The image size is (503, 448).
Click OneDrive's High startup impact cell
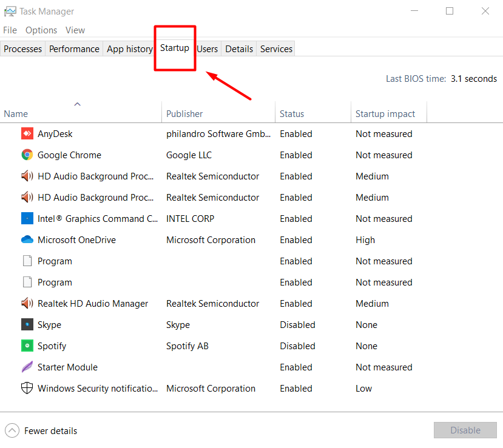click(365, 239)
